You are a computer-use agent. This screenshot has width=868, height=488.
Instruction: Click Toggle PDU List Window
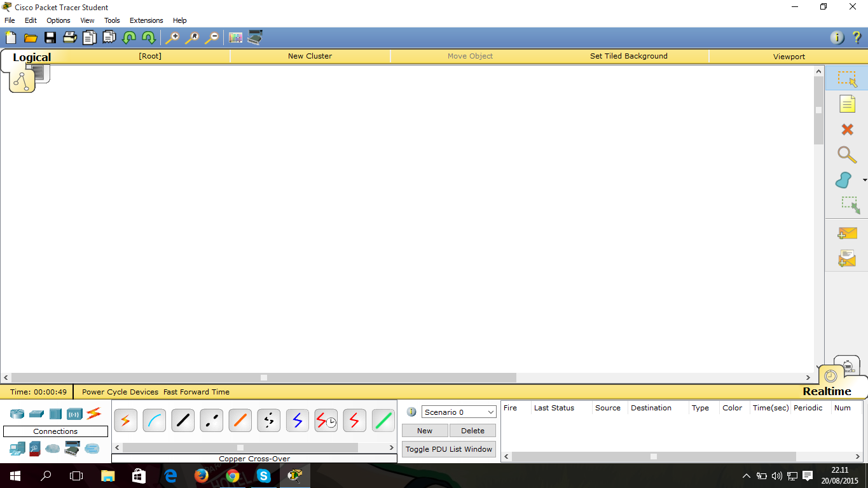pyautogui.click(x=449, y=449)
